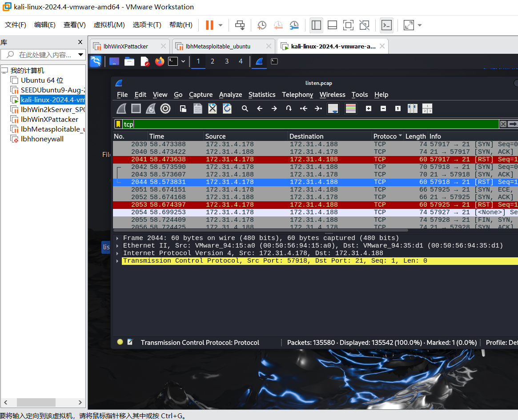Open the Kali applications menu
This screenshot has height=420, width=518.
(96, 61)
